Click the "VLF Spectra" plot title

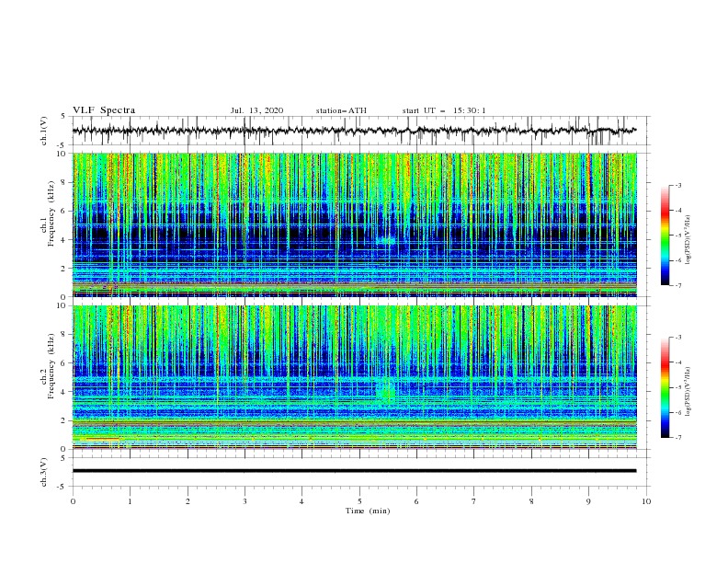pyautogui.click(x=104, y=110)
